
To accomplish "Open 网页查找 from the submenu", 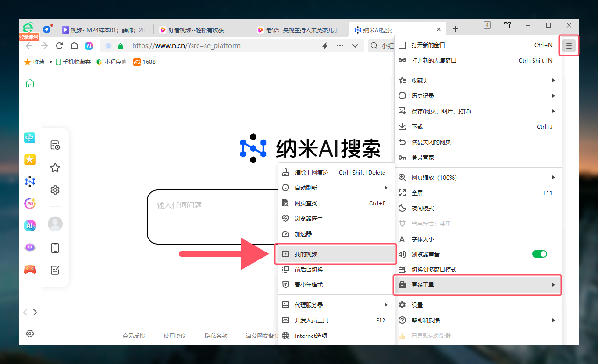I will [x=336, y=203].
